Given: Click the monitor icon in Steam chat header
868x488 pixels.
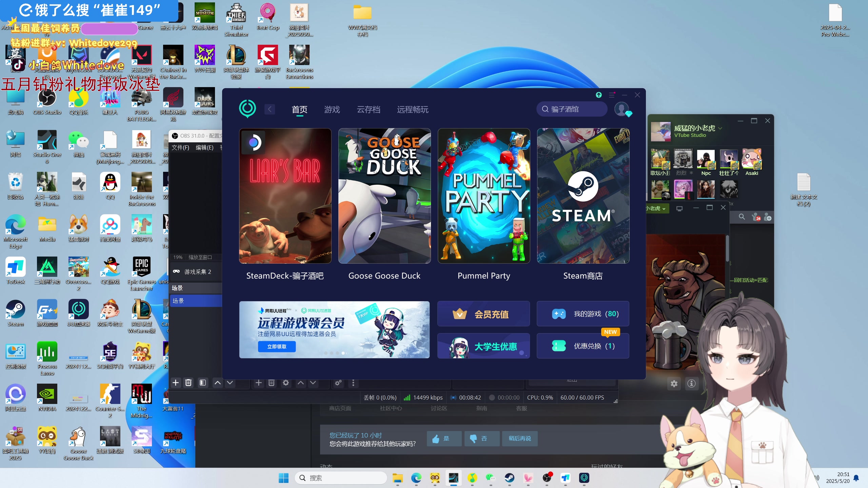Looking at the screenshot, I should 679,208.
